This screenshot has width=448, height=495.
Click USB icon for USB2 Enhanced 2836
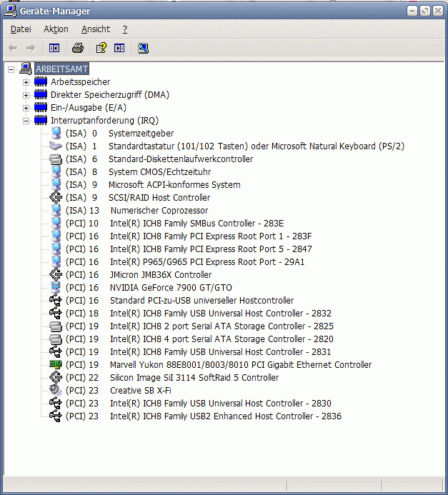pos(56,416)
